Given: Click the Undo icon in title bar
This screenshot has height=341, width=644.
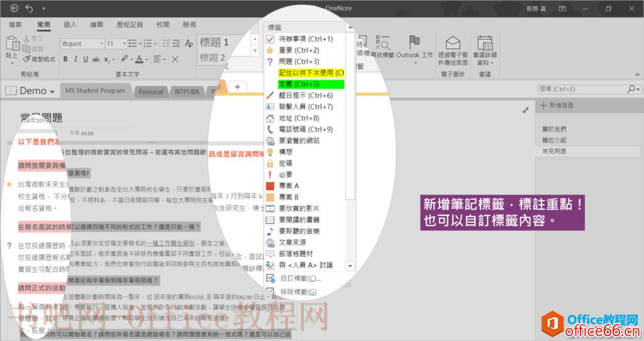Looking at the screenshot, I should pyautogui.click(x=29, y=8).
